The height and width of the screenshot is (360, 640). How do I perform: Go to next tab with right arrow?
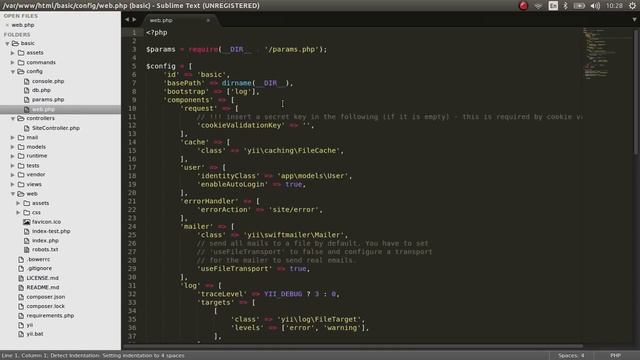[134, 19]
